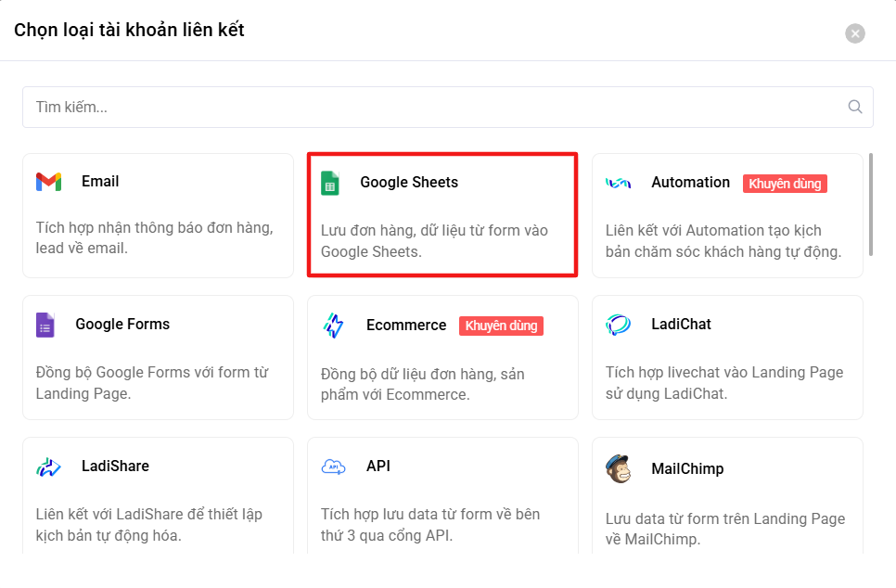Click description 'Lưu đơn hàng, dữ liệu từ form'
Image resolution: width=896 pixels, height=588 pixels.
click(x=434, y=240)
